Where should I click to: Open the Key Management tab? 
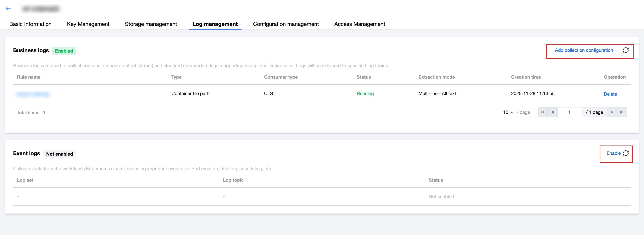[88, 24]
